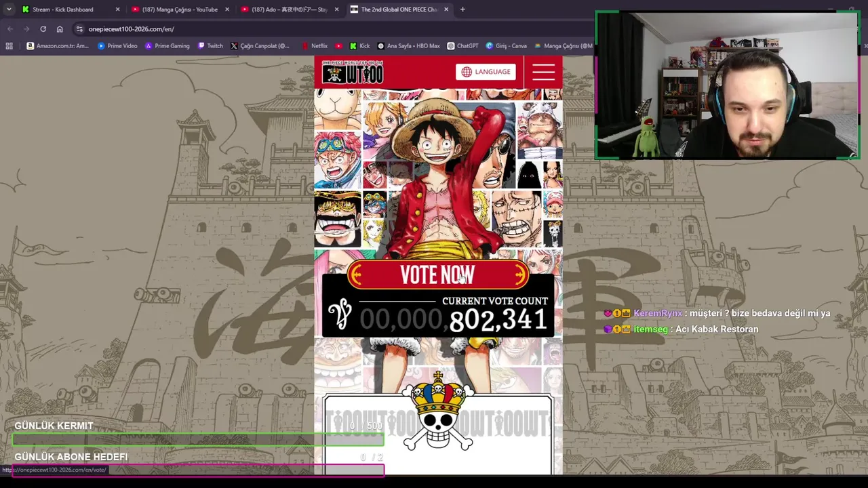868x488 pixels.
Task: Click the streamer webcam overlay
Action: pos(727,85)
